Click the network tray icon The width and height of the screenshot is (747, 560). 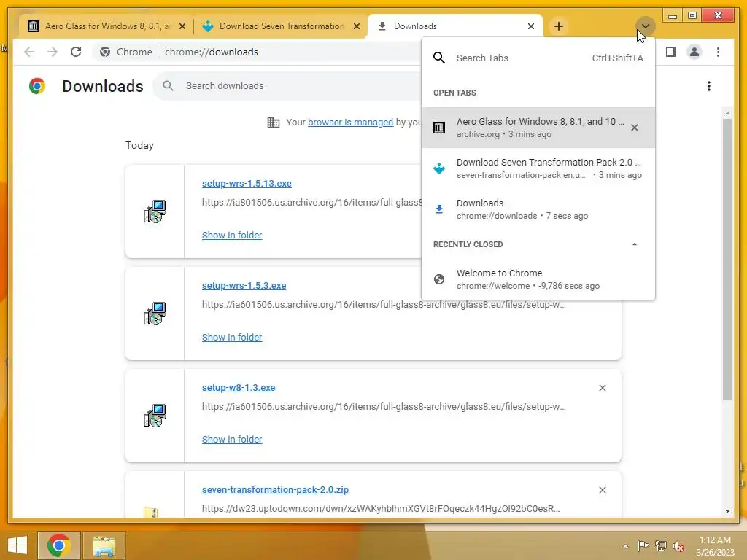pyautogui.click(x=661, y=545)
